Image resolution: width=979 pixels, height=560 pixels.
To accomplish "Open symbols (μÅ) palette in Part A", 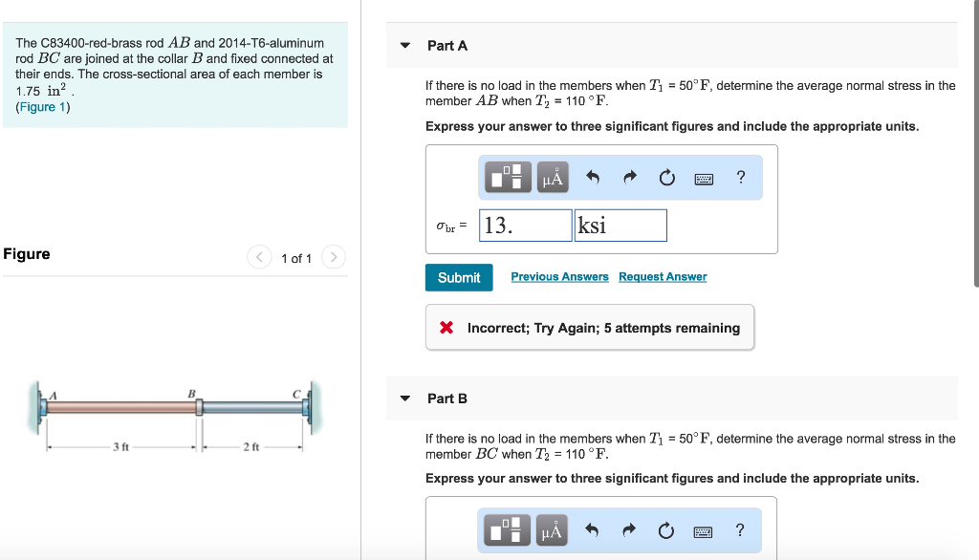I will [554, 177].
